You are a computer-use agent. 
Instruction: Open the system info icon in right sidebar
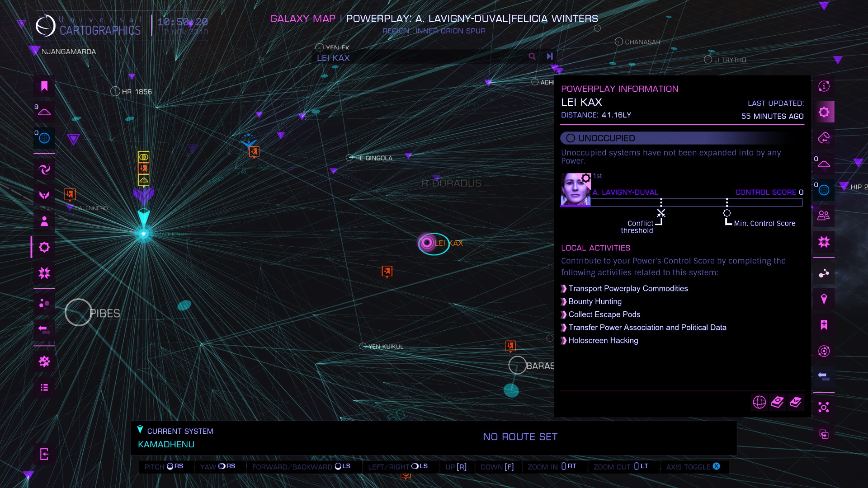(824, 86)
